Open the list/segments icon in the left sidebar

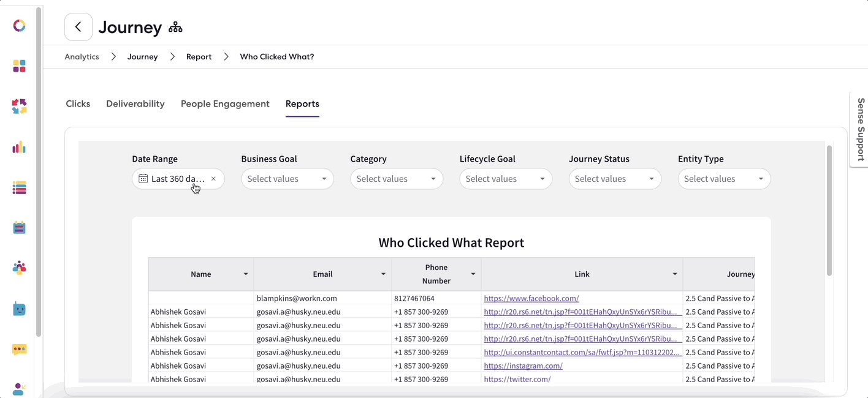pyautogui.click(x=19, y=188)
